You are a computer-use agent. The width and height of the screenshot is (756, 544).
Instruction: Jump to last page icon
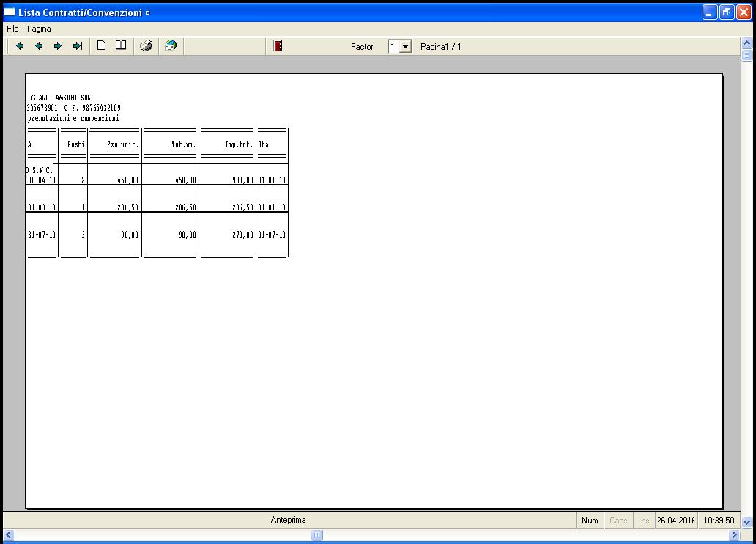[x=78, y=46]
